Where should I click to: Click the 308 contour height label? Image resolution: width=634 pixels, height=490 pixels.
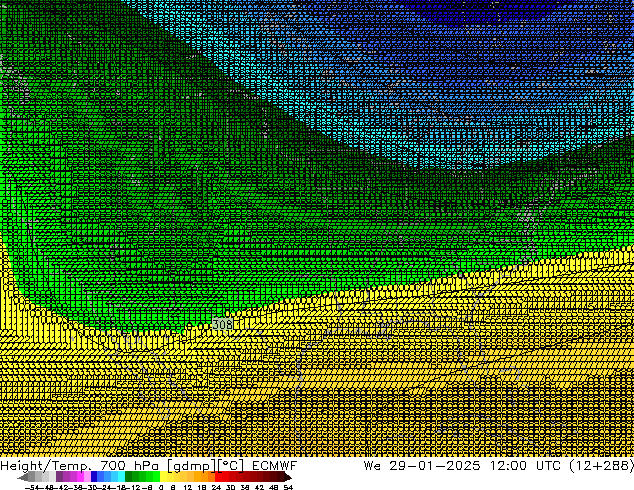pos(222,324)
